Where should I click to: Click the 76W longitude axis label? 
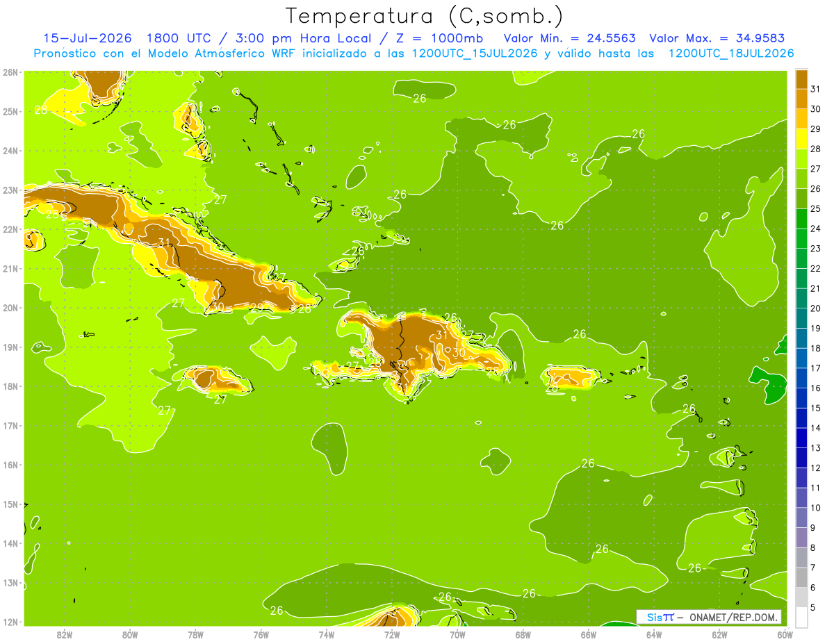[x=261, y=634]
